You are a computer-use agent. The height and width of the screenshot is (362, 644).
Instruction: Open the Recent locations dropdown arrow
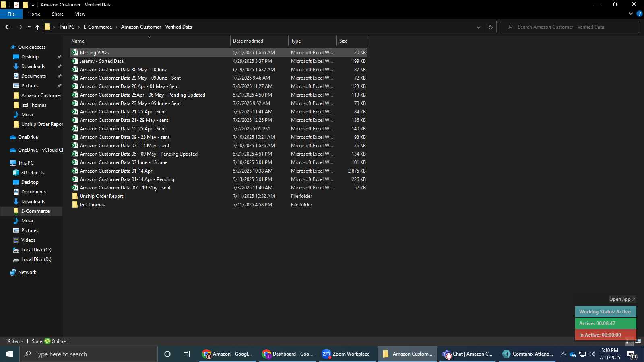point(29,27)
